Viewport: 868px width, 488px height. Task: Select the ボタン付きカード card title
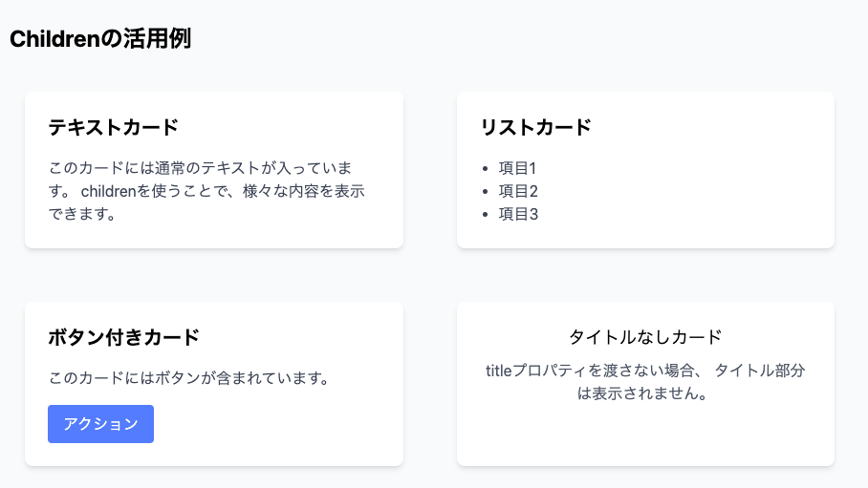pos(124,337)
